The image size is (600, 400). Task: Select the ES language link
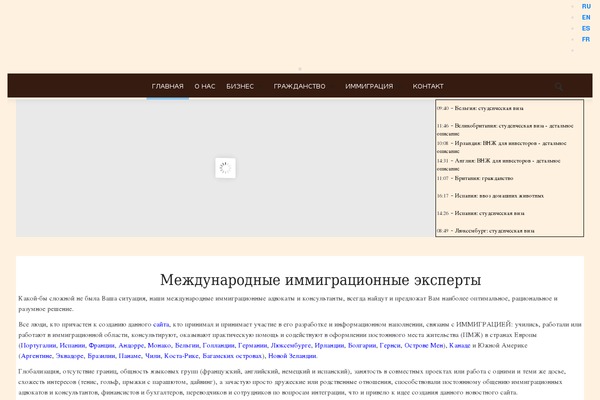pyautogui.click(x=586, y=28)
